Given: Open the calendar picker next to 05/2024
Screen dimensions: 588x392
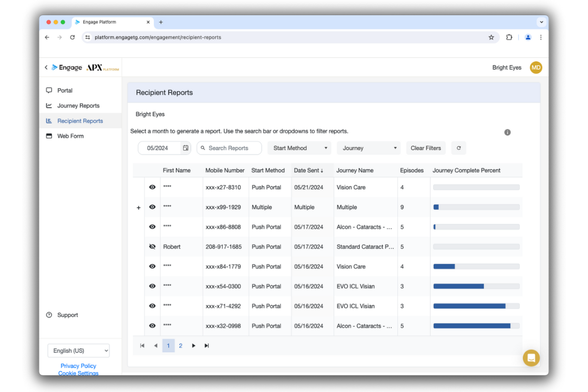Looking at the screenshot, I should (186, 148).
